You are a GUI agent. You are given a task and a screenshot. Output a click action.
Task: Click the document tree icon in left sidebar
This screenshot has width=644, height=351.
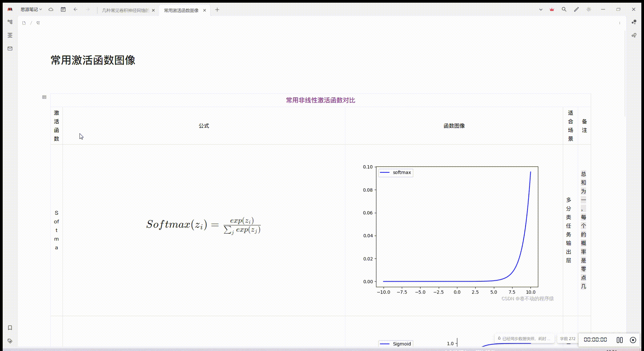point(10,22)
